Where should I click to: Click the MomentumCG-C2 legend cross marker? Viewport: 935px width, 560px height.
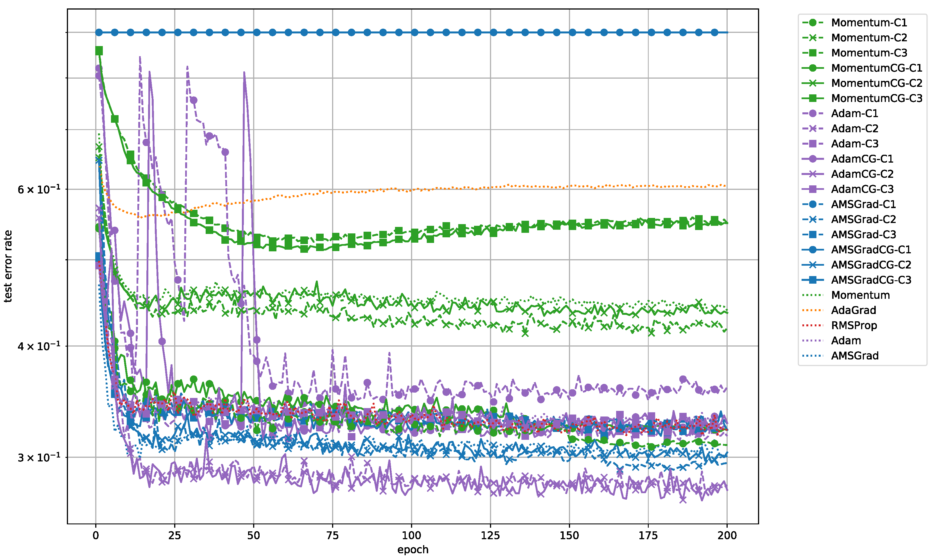pos(813,83)
